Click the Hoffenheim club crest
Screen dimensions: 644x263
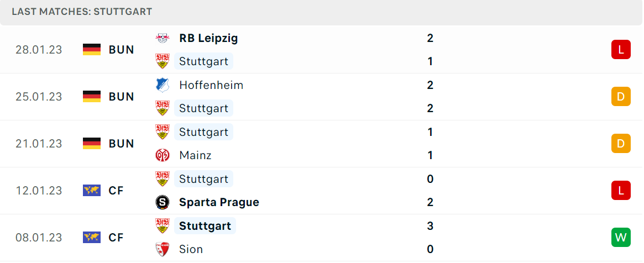pyautogui.click(x=163, y=85)
